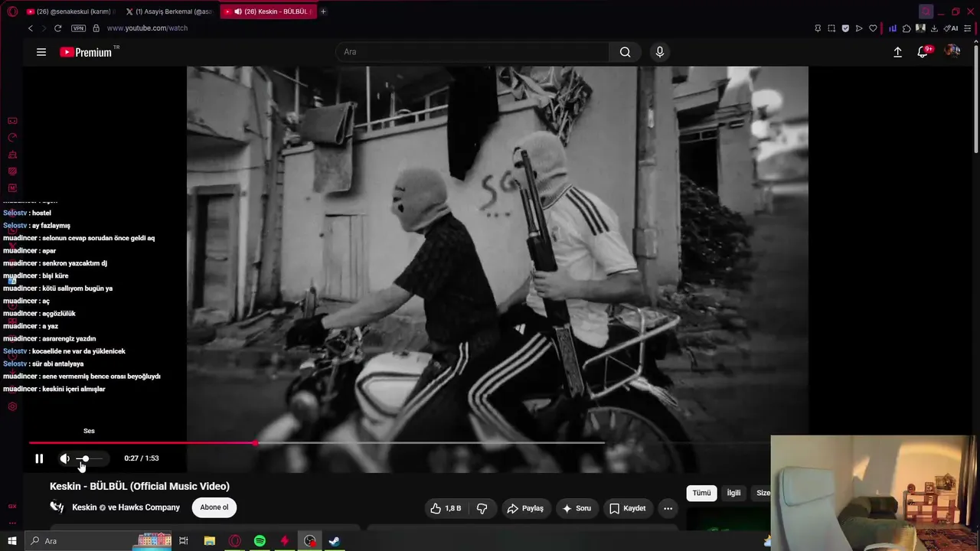This screenshot has width=980, height=551.
Task: Open Windows Task View
Action: point(184,541)
